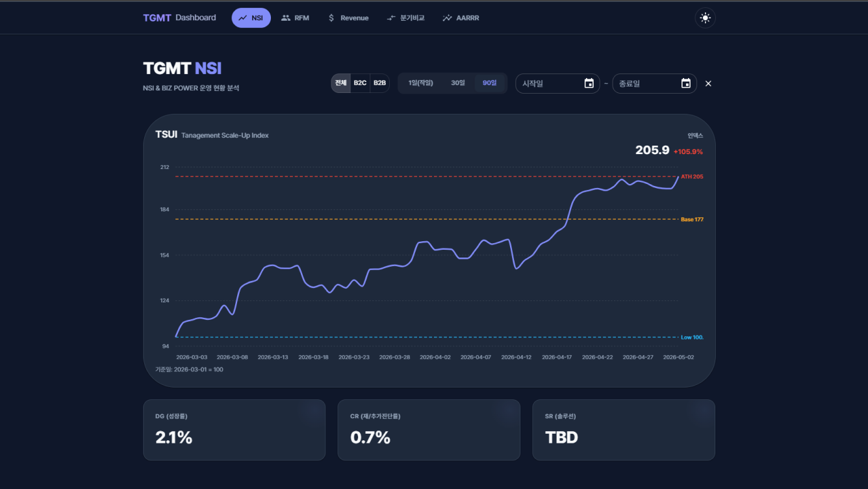Choose the 30일 period range
The width and height of the screenshot is (868, 489).
(458, 83)
